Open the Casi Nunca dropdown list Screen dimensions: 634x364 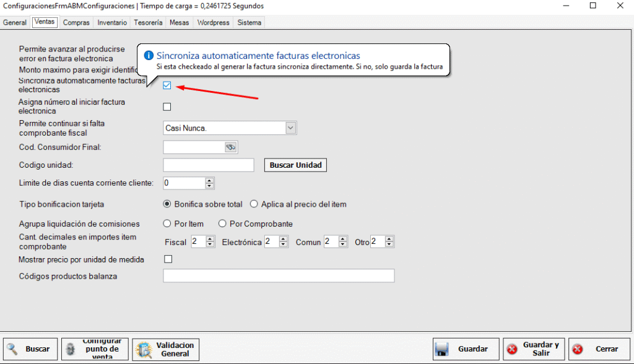[290, 128]
